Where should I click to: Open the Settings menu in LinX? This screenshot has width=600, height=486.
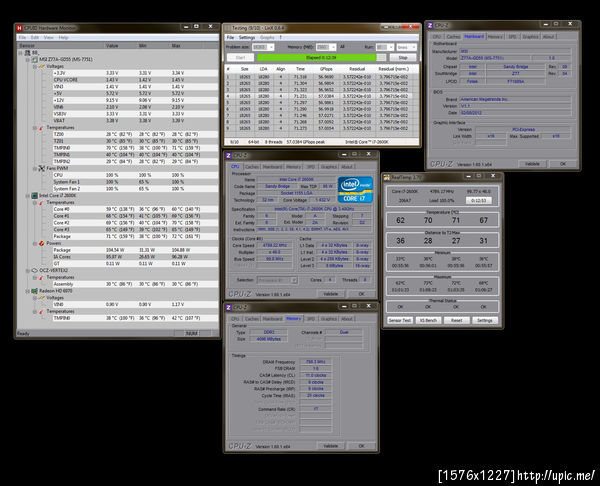pos(247,38)
